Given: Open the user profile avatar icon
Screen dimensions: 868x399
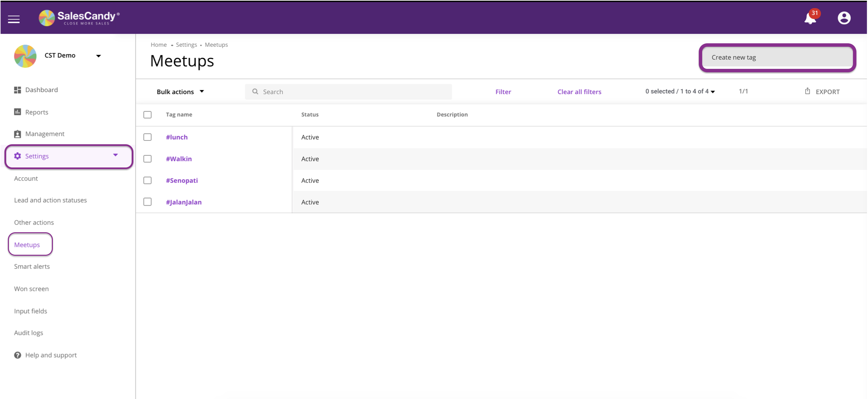Looking at the screenshot, I should [844, 18].
